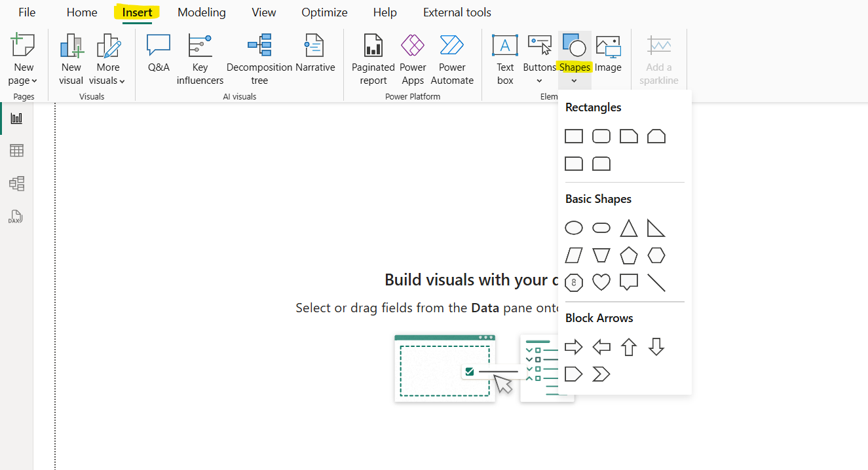Add a Power Apps visual
868x470 pixels.
(x=413, y=58)
